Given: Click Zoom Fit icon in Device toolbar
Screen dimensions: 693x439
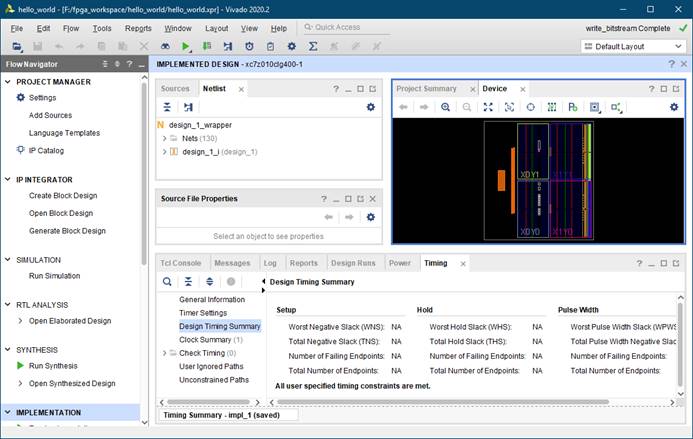Looking at the screenshot, I should point(488,107).
